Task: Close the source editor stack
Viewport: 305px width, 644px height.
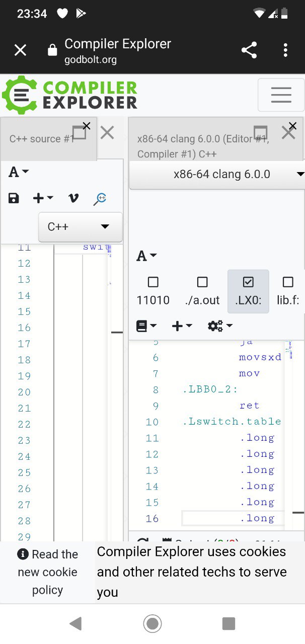Action: 107,133
